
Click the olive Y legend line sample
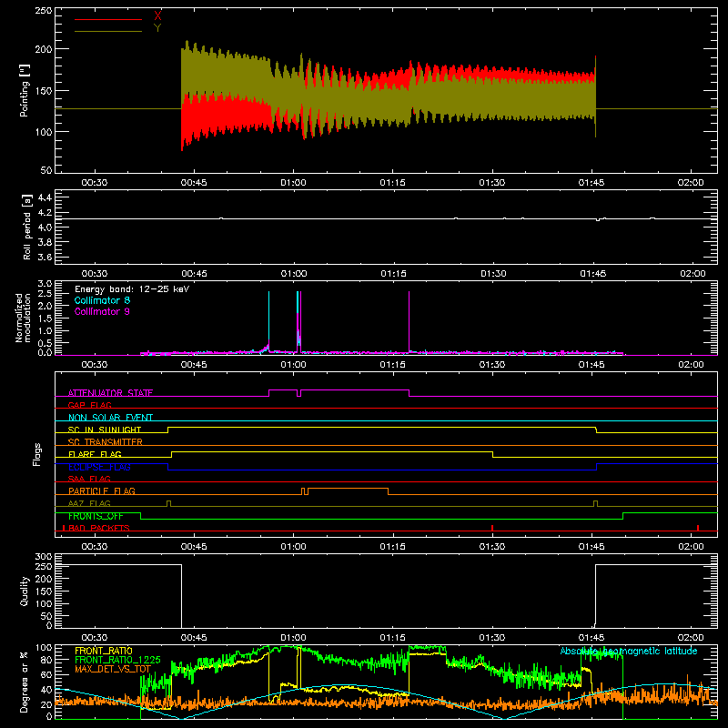[108, 31]
